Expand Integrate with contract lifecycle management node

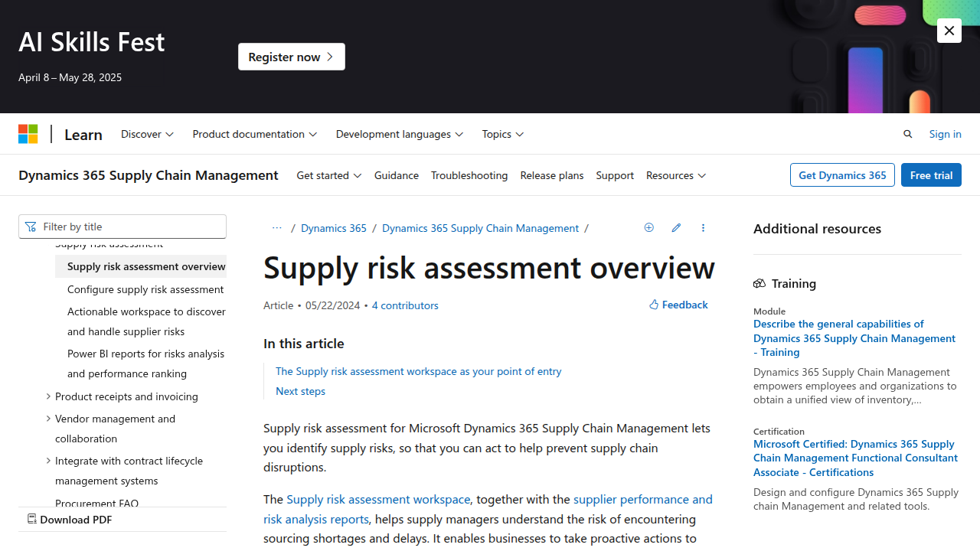[x=48, y=461]
